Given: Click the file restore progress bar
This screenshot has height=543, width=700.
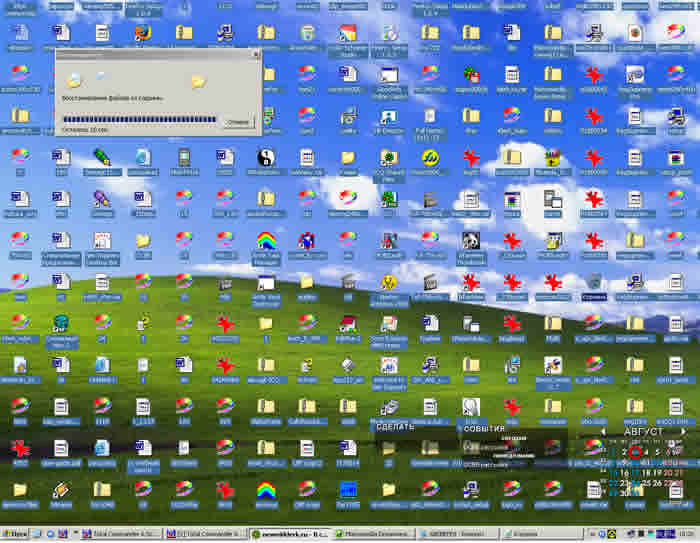Looking at the screenshot, I should point(139,119).
